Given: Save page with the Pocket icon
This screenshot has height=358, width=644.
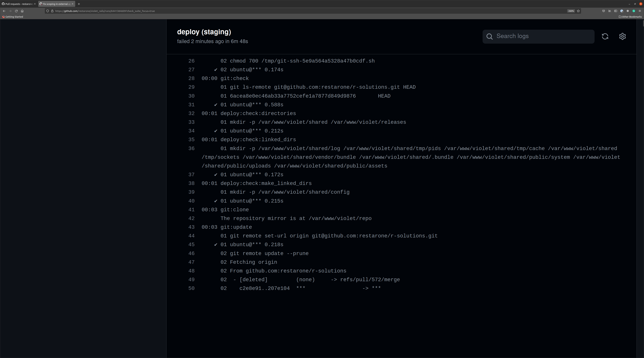Looking at the screenshot, I should coord(603,11).
